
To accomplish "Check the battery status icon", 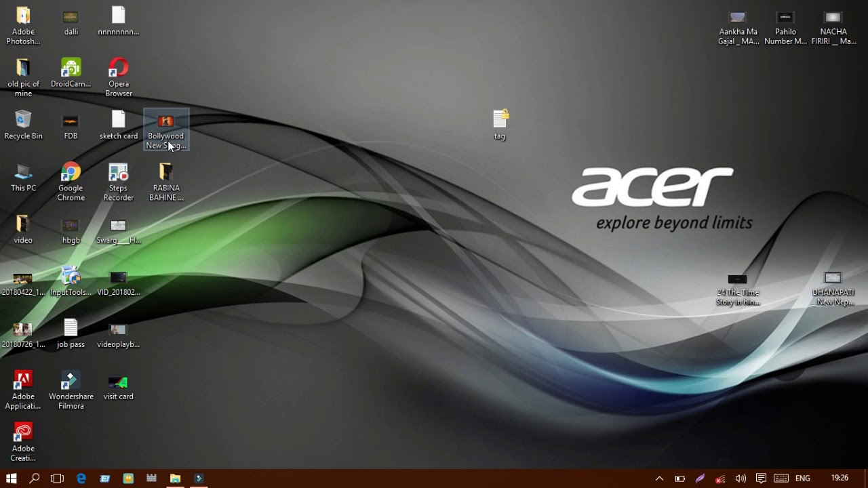I will pyautogui.click(x=679, y=479).
